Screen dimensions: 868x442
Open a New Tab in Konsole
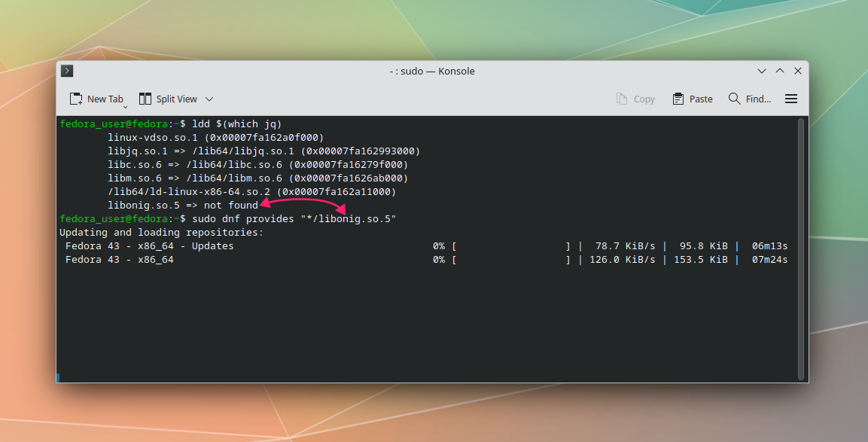coord(96,99)
